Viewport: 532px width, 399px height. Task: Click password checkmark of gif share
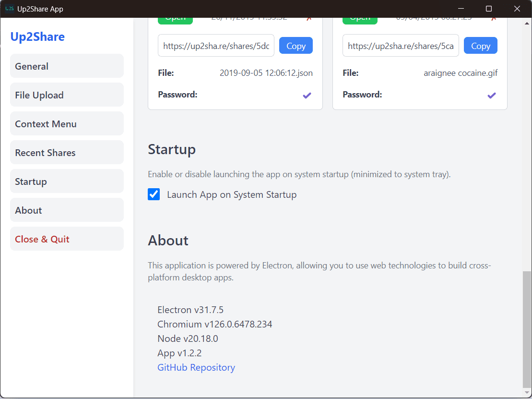(491, 96)
